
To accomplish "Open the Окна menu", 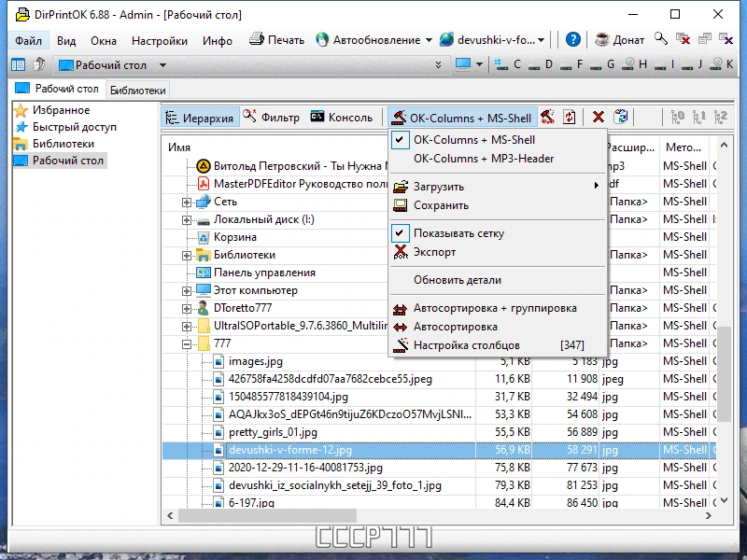I will [x=104, y=41].
